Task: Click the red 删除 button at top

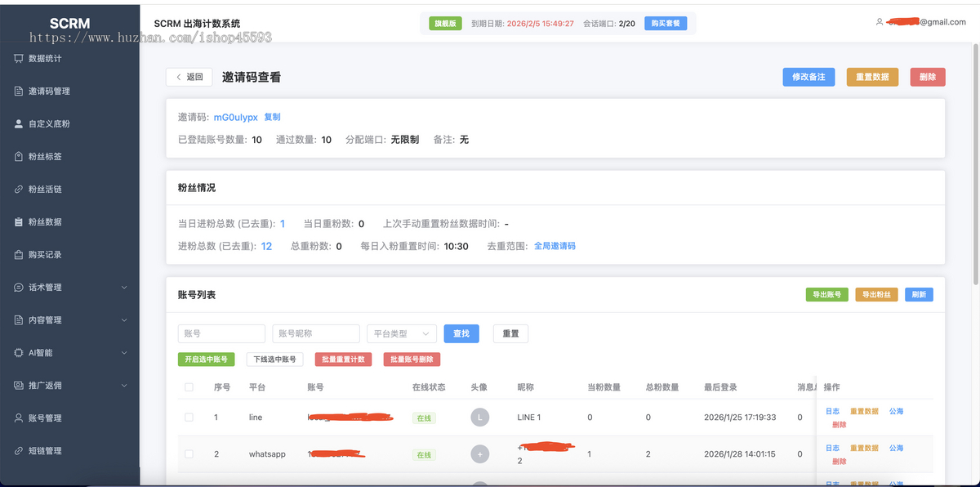Action: coord(928,77)
